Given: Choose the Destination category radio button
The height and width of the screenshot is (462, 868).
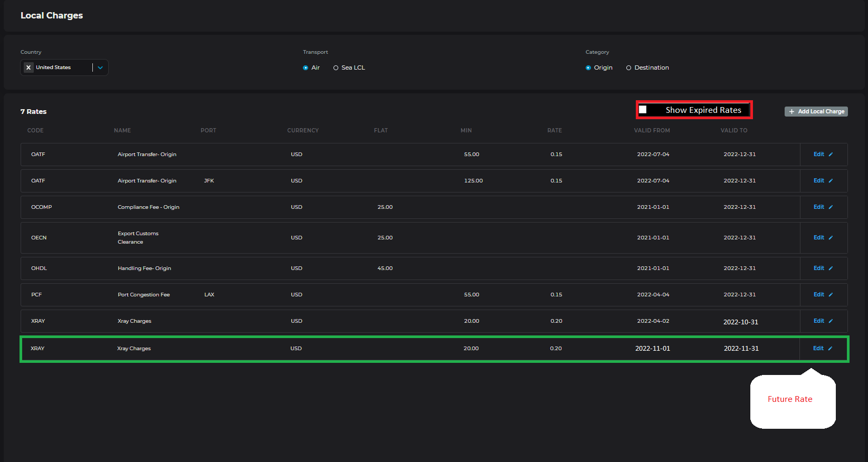Looking at the screenshot, I should pyautogui.click(x=628, y=68).
